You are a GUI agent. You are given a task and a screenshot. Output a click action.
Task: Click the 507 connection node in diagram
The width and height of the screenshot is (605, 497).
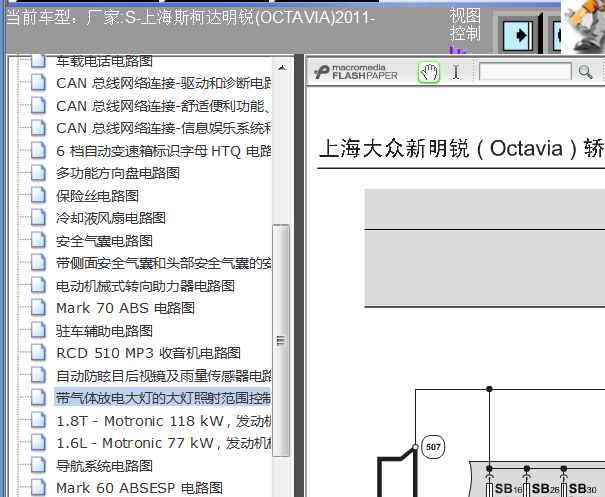[433, 447]
